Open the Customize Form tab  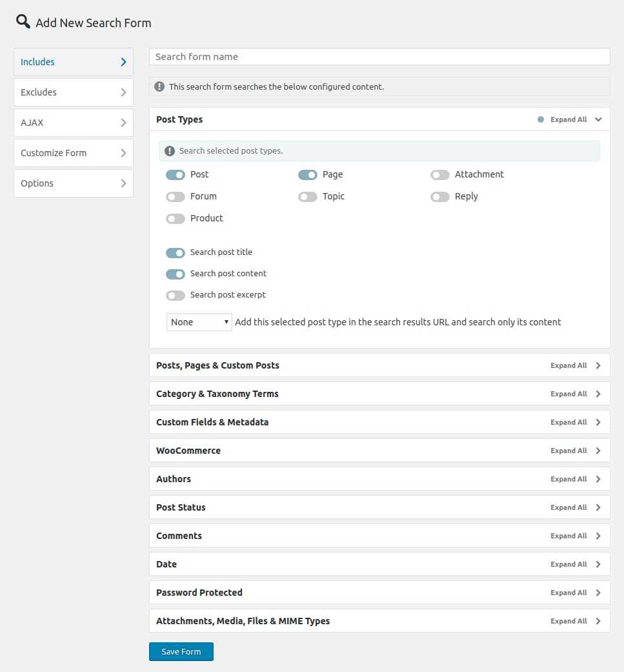(73, 153)
